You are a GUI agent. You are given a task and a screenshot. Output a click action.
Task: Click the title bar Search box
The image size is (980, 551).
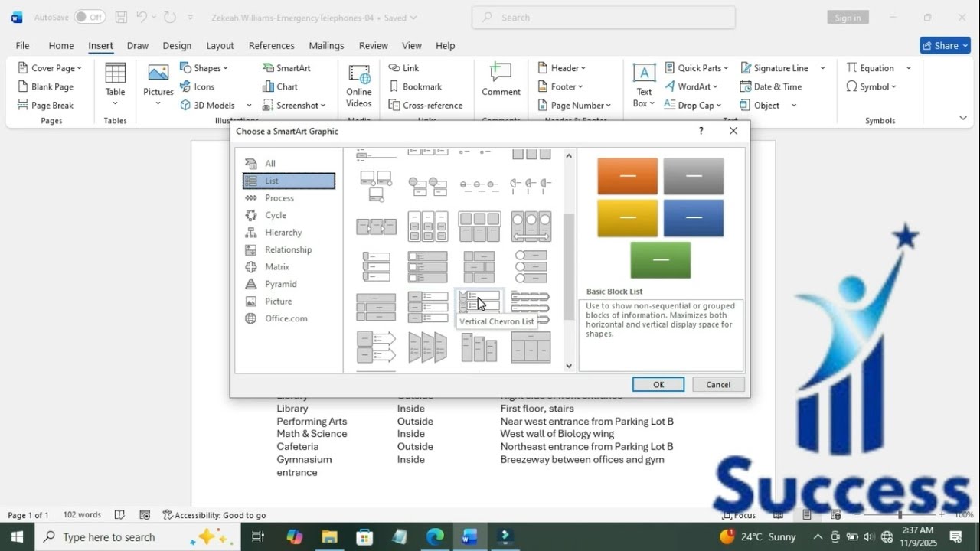(603, 18)
